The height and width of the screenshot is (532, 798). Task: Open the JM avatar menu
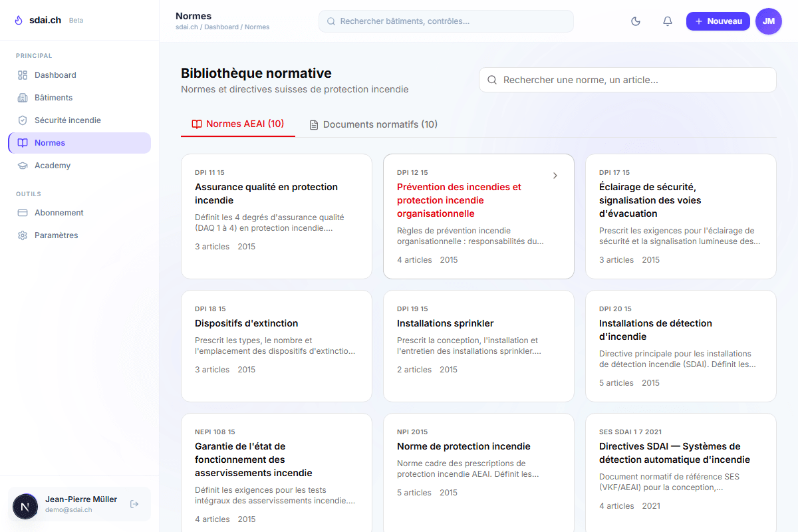click(768, 21)
